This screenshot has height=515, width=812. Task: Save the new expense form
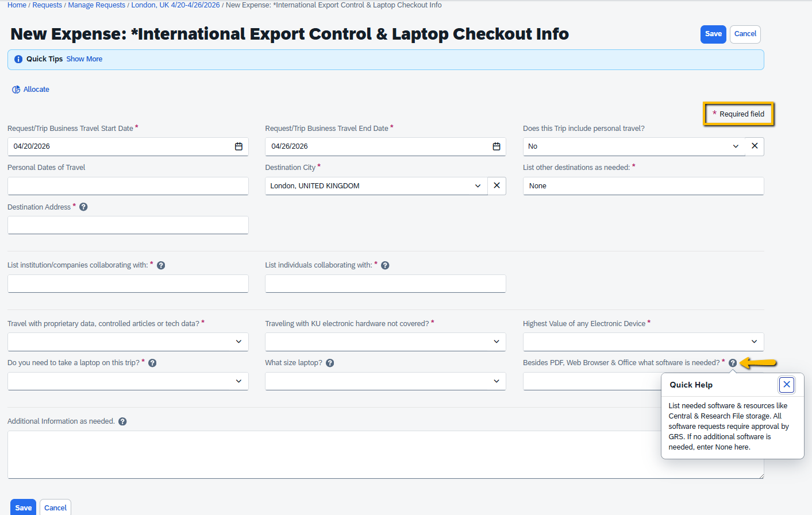pyautogui.click(x=713, y=34)
